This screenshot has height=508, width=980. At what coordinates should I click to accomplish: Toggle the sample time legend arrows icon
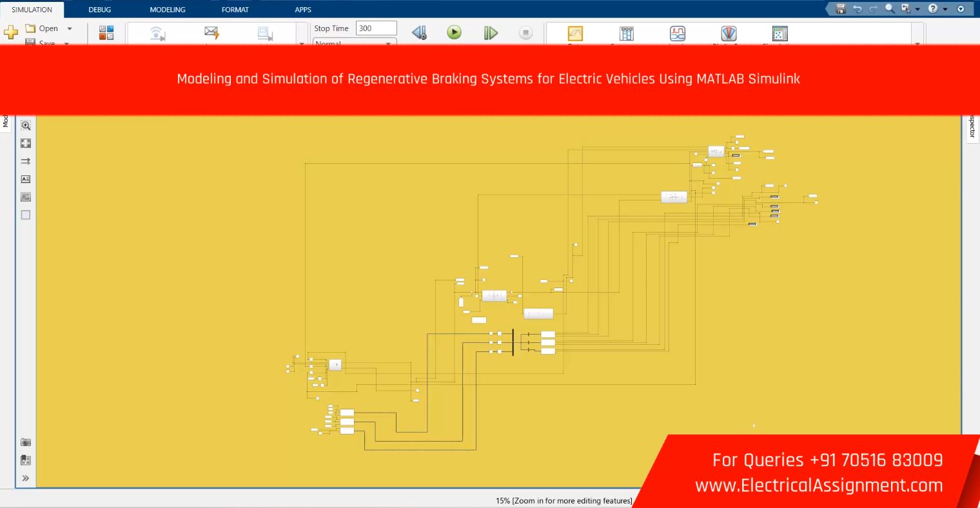[26, 161]
